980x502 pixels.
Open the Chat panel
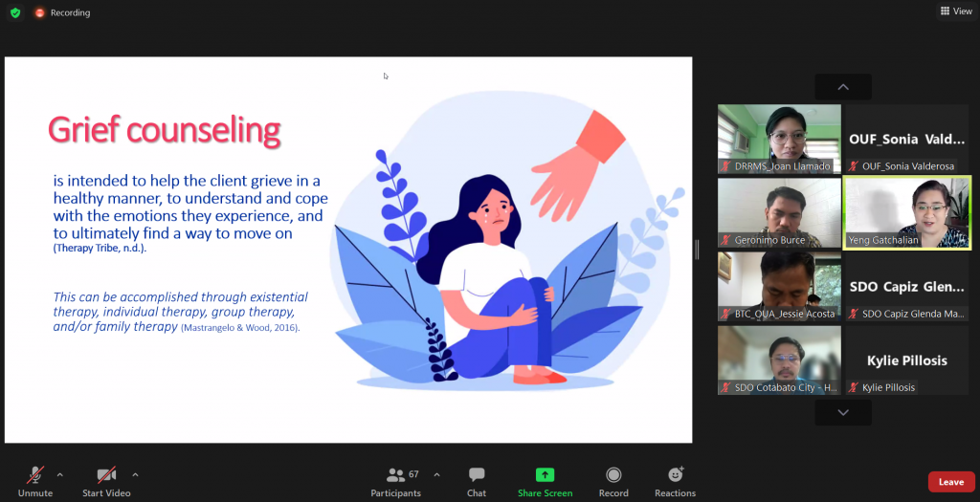point(477,481)
